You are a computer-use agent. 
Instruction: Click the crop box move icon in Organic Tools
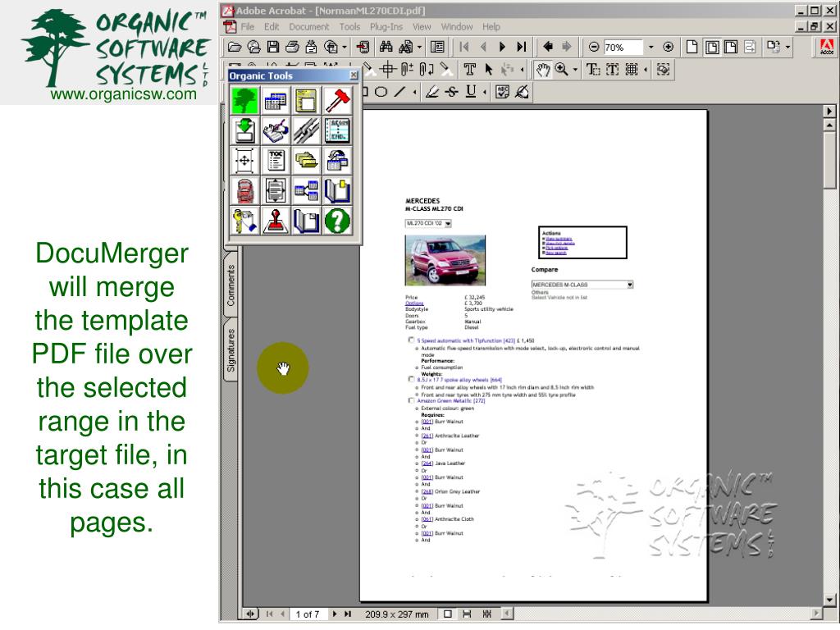(244, 160)
